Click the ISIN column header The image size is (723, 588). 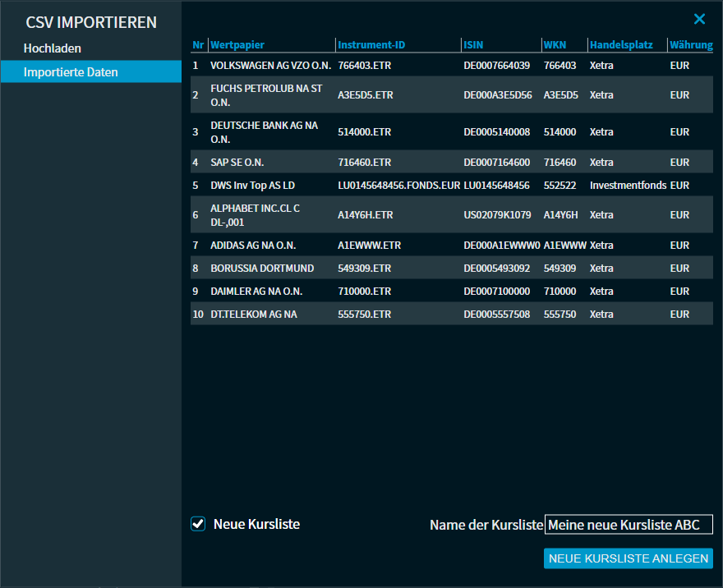[x=473, y=44]
